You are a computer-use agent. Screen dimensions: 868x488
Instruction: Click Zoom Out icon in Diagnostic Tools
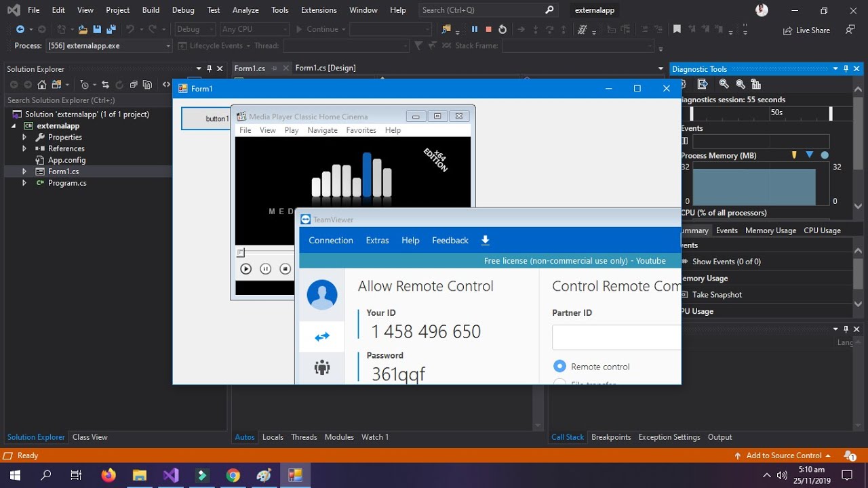(x=741, y=84)
